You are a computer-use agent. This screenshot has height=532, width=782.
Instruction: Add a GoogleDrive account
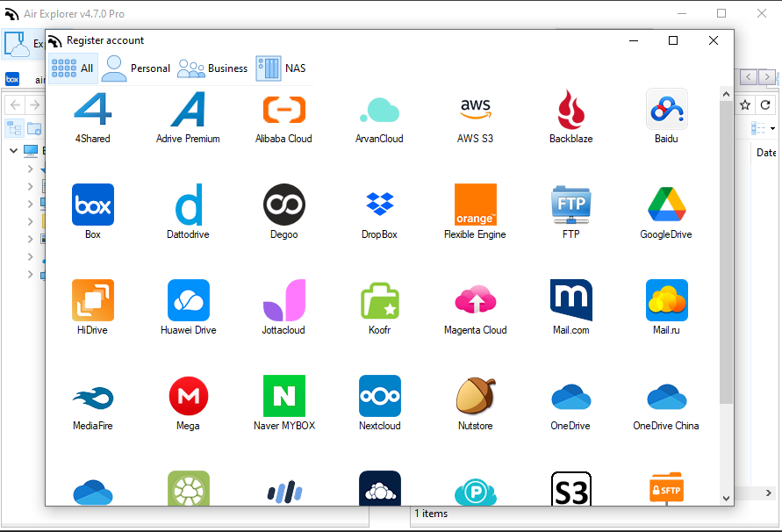[x=667, y=212]
